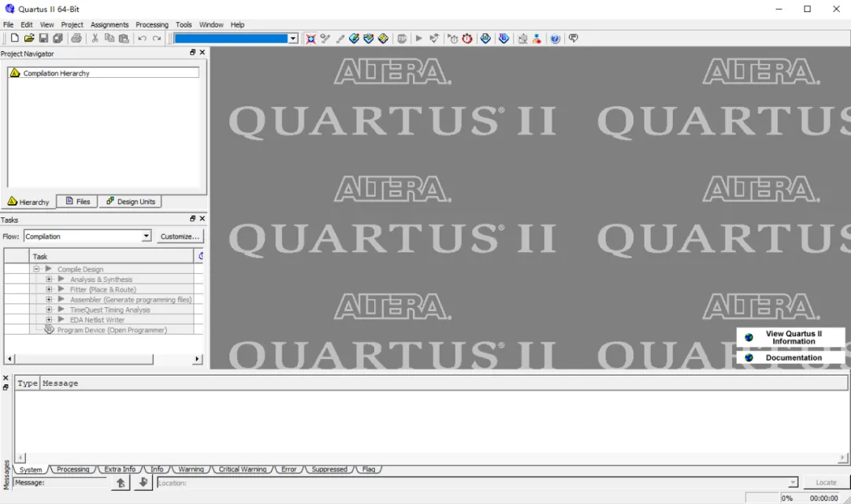Image resolution: width=851 pixels, height=504 pixels.
Task: Click the Print toolbar icon
Action: [x=76, y=38]
